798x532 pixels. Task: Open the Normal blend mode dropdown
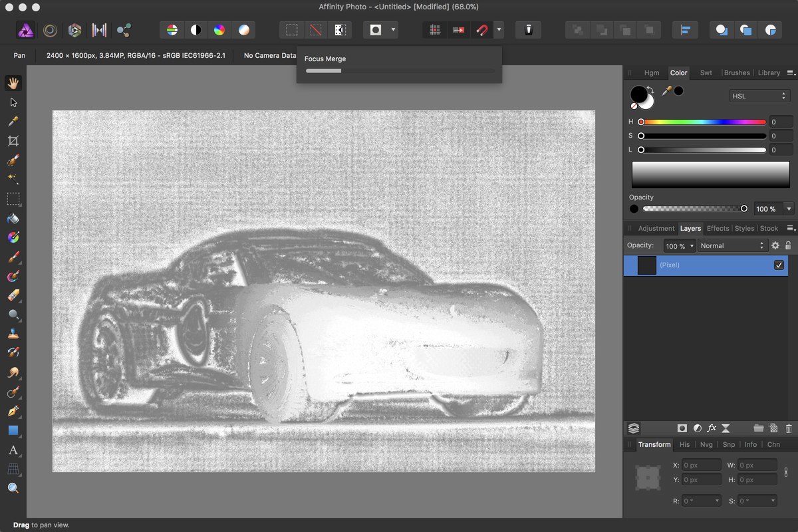pos(733,245)
